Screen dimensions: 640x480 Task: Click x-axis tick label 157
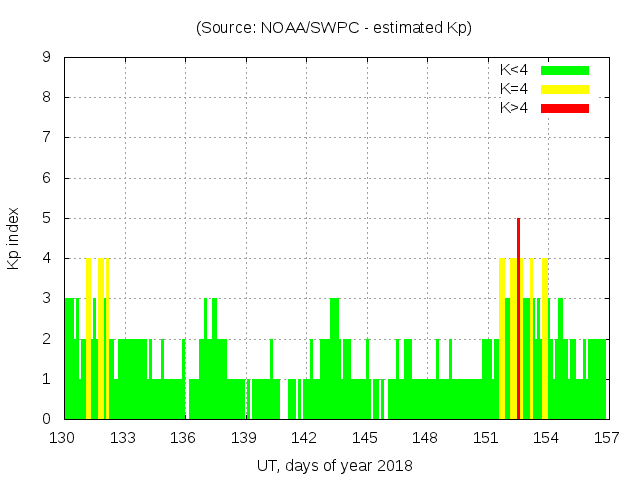tap(606, 438)
